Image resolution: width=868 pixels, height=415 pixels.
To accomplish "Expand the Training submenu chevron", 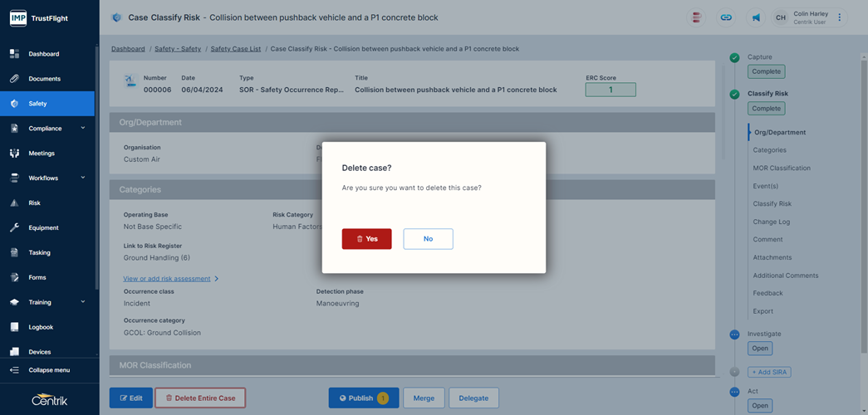I will coord(83,302).
